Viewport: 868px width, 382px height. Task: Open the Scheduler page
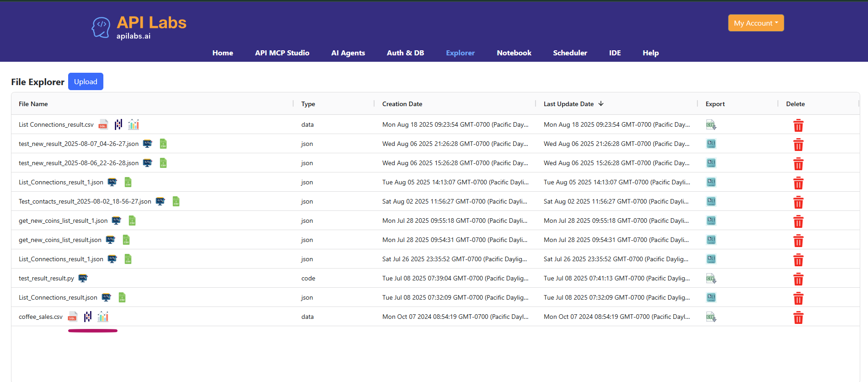[x=570, y=53]
